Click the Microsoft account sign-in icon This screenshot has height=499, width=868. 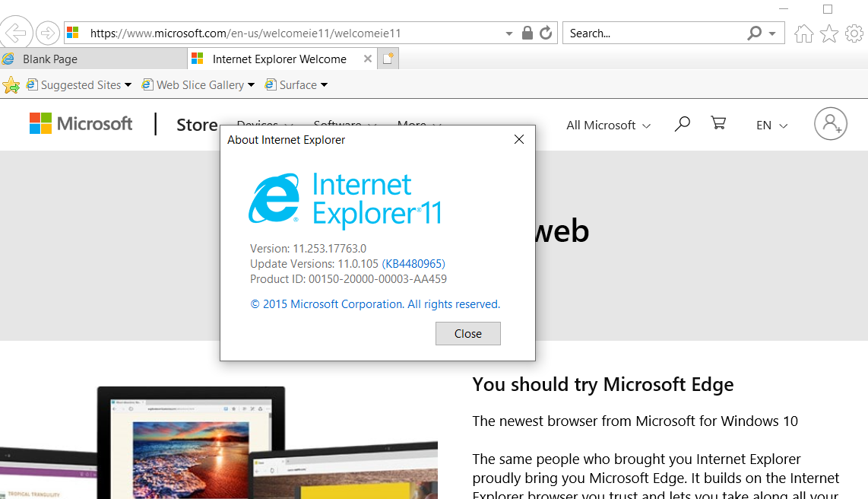(830, 124)
